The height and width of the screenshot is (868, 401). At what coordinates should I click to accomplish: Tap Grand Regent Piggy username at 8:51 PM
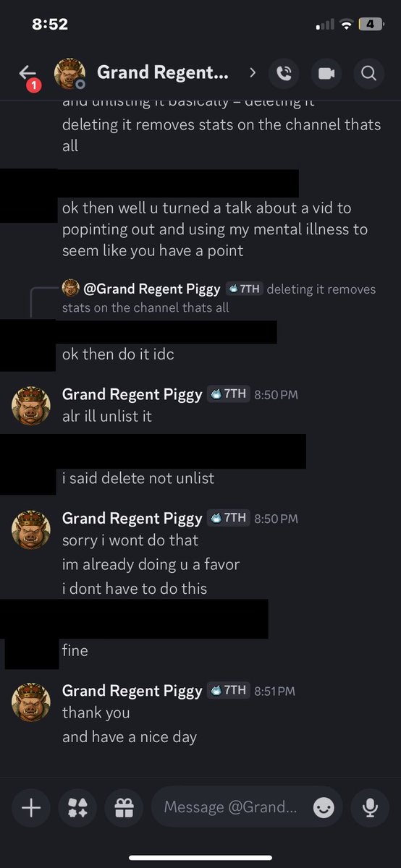pyautogui.click(x=132, y=691)
